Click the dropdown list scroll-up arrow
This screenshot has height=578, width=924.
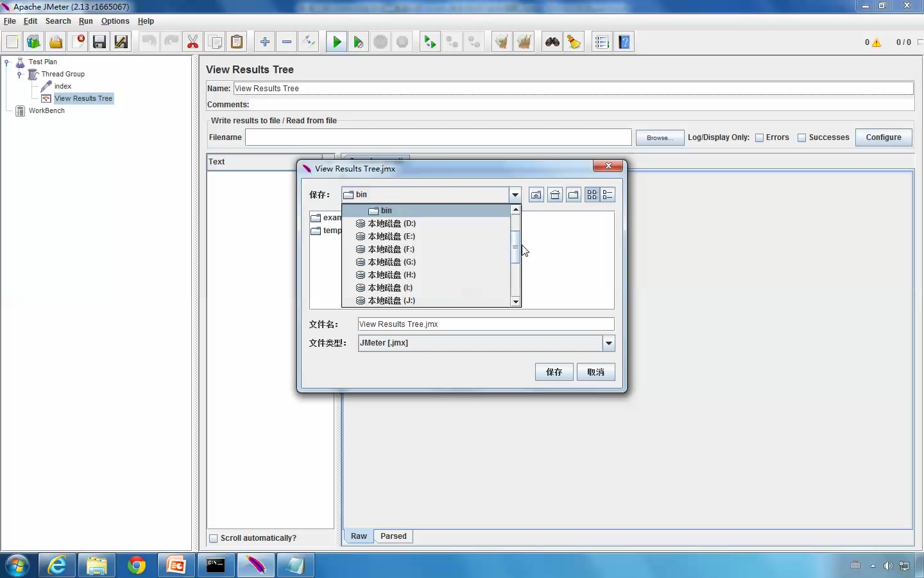click(x=515, y=210)
